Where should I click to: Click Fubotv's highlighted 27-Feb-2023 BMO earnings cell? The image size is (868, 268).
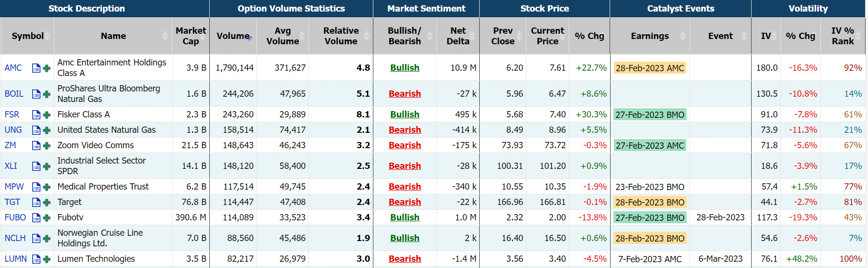[650, 217]
